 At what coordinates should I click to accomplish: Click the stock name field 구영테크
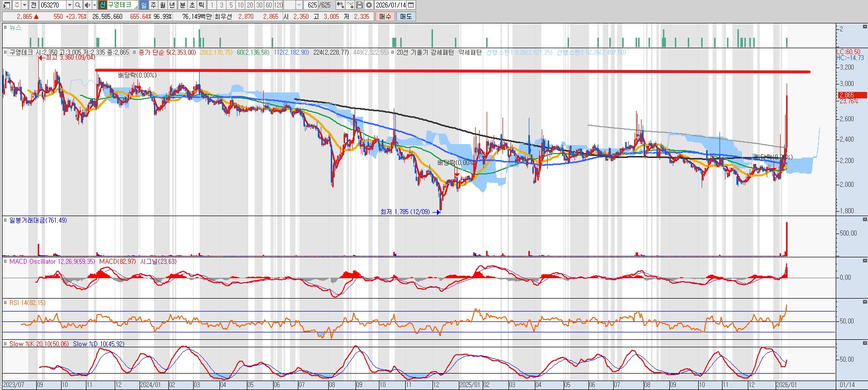click(122, 5)
